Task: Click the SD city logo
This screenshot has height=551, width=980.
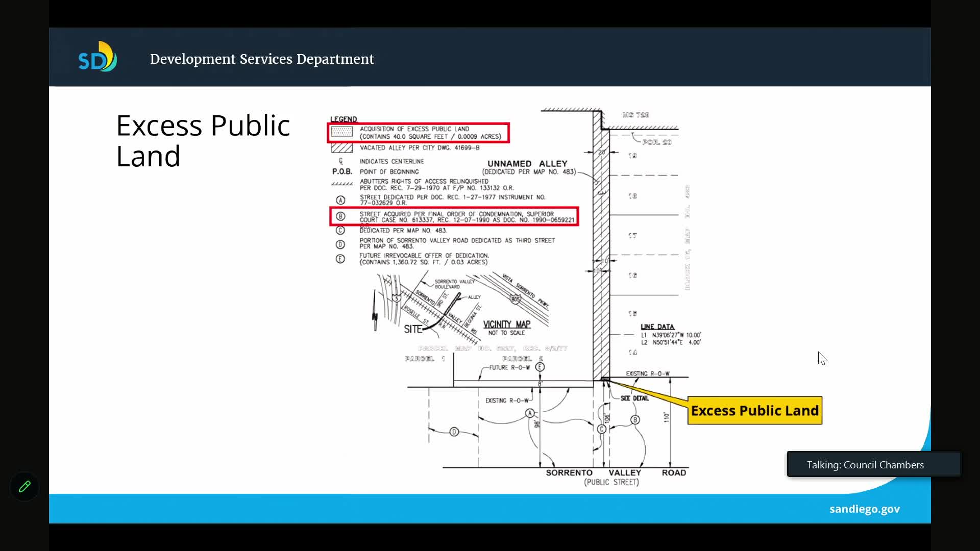Action: [x=97, y=57]
